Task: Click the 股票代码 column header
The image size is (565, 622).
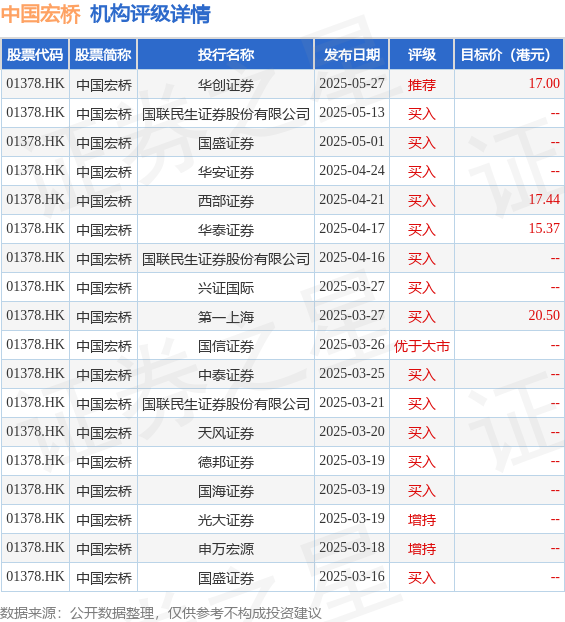Action: (x=35, y=55)
